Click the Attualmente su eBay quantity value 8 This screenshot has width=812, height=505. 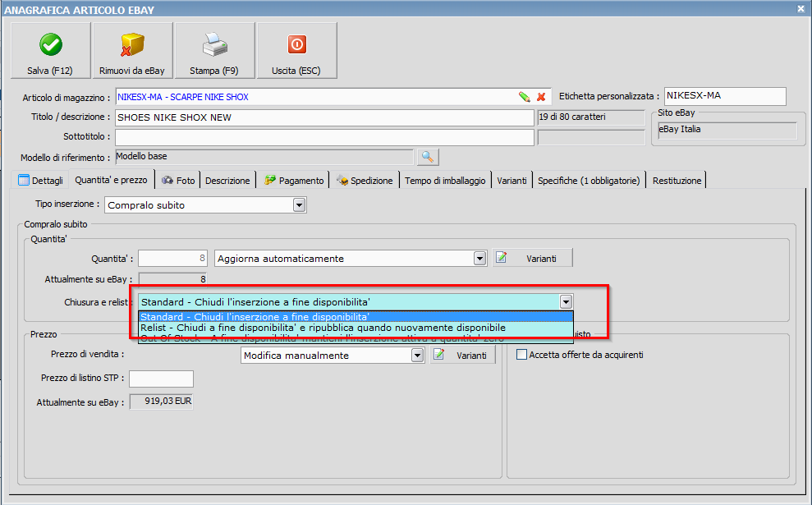coord(172,279)
